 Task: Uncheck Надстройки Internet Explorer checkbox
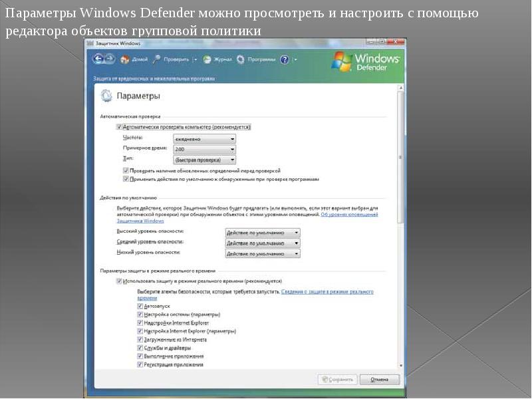[x=140, y=323]
